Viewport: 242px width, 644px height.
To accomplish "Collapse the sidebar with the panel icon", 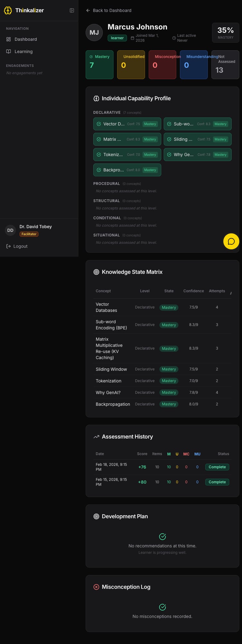I will point(72,10).
